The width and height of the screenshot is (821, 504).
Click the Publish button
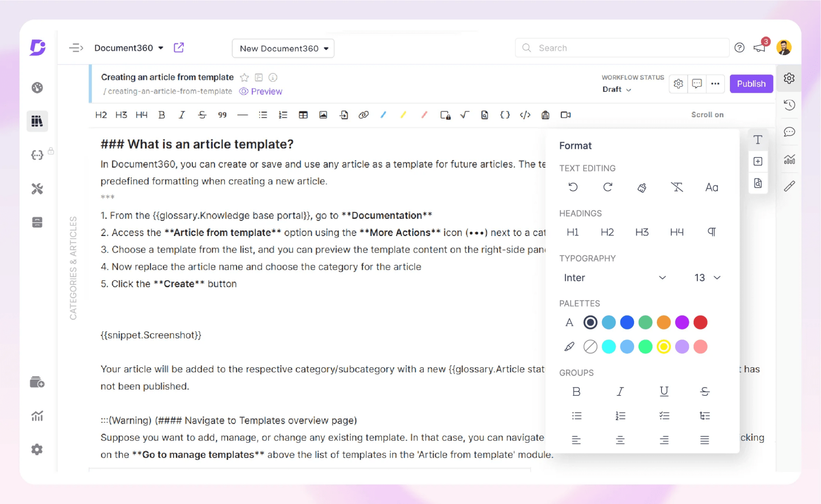751,84
